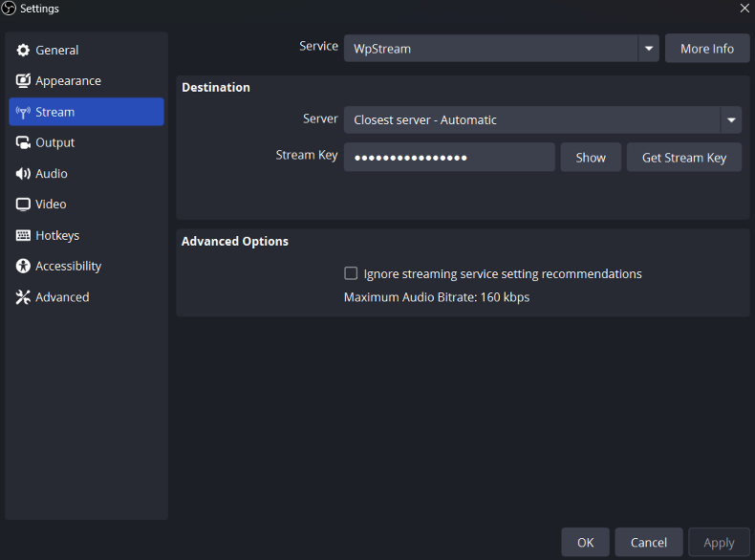This screenshot has height=560, width=755.
Task: Click the Appearance icon in sidebar
Action: 23,81
